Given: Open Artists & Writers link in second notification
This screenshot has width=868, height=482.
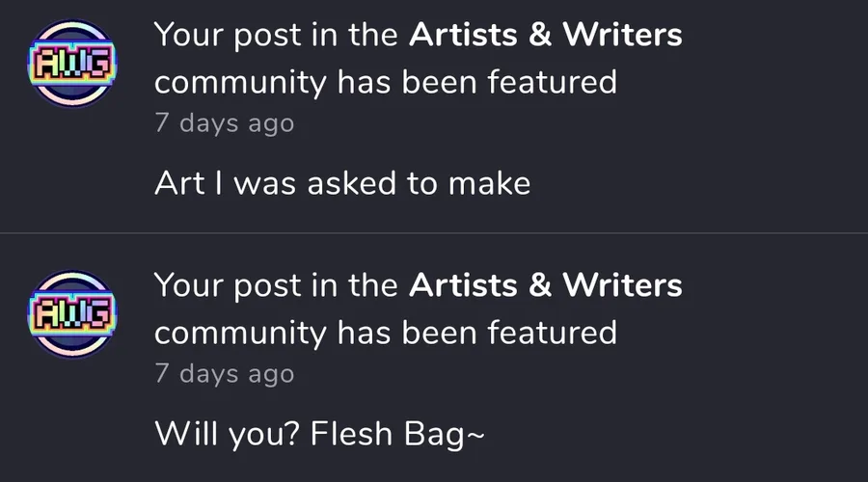Looking at the screenshot, I should click(545, 285).
